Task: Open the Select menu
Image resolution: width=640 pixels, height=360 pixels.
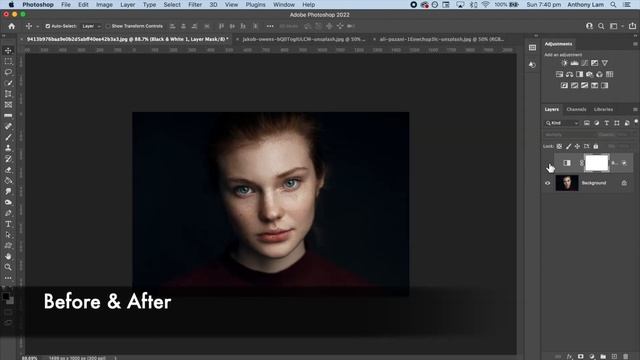Action: pos(172,4)
